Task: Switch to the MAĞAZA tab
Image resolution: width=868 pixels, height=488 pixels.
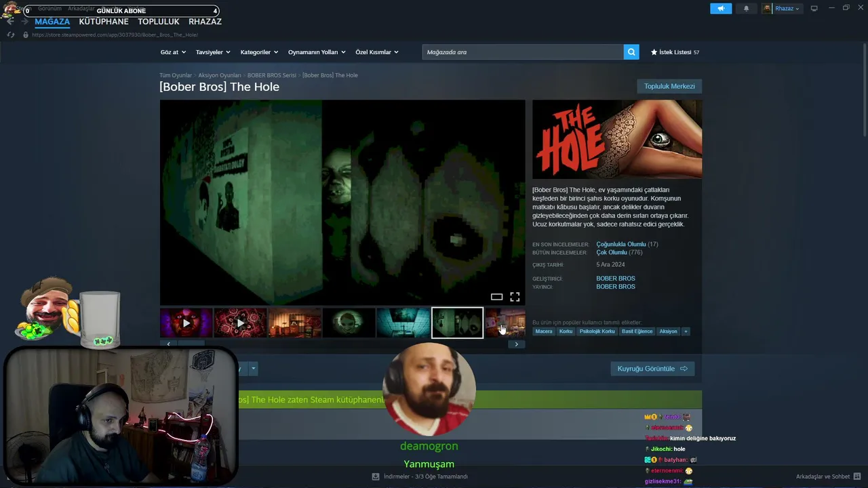Action: pos(52,22)
